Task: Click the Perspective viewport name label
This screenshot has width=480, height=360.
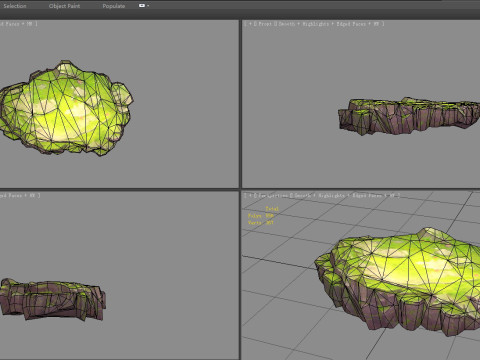Action: [273, 196]
